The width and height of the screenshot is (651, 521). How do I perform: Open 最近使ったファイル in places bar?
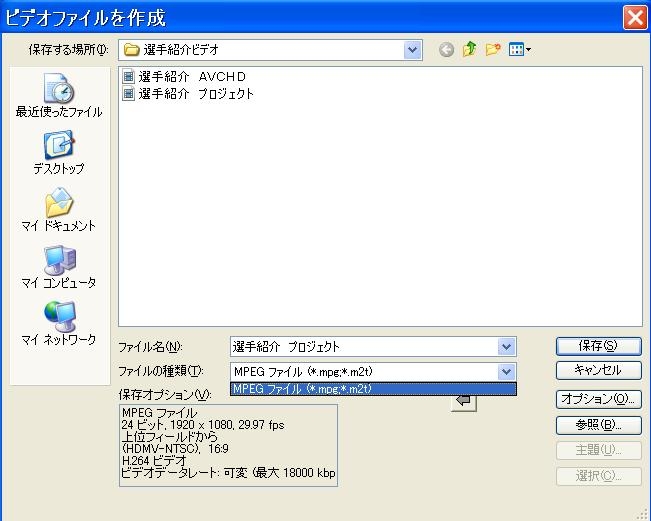click(x=59, y=96)
